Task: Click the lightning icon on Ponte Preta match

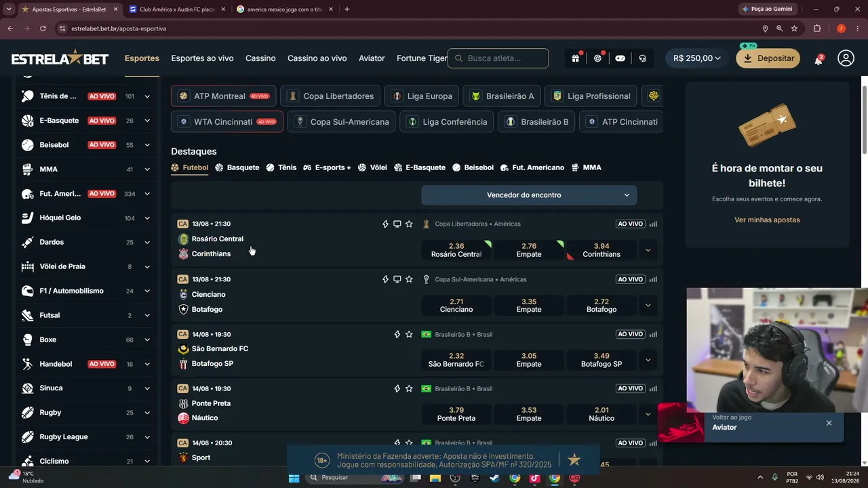Action: 397,388
